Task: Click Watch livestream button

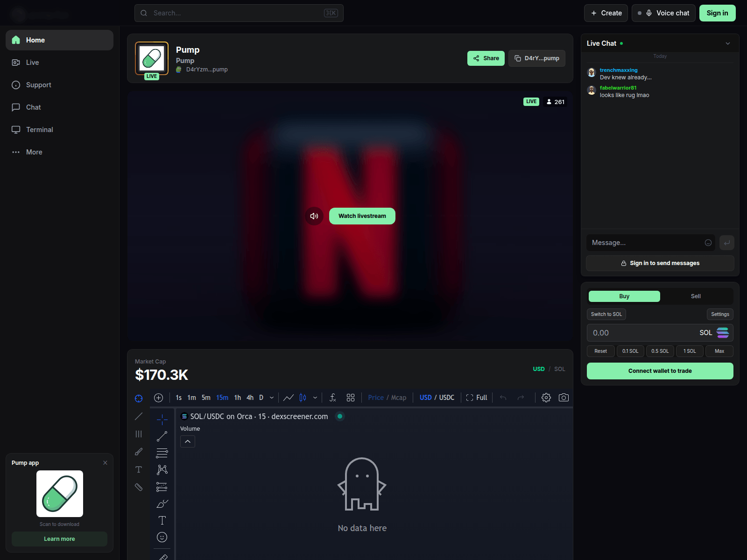Action: pyautogui.click(x=362, y=216)
